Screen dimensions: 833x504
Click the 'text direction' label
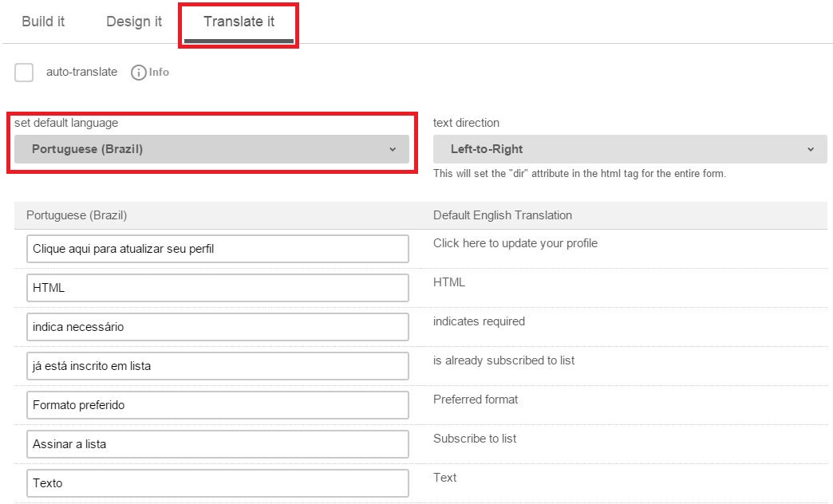tap(466, 123)
